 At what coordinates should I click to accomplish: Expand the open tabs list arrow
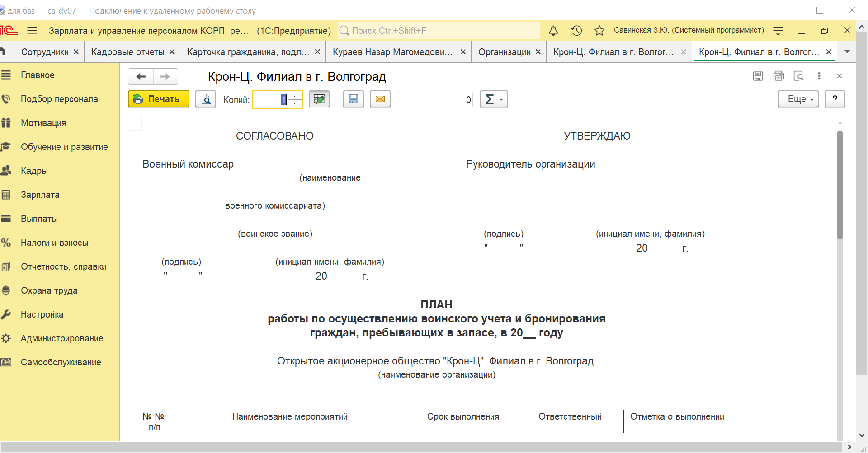coord(847,52)
